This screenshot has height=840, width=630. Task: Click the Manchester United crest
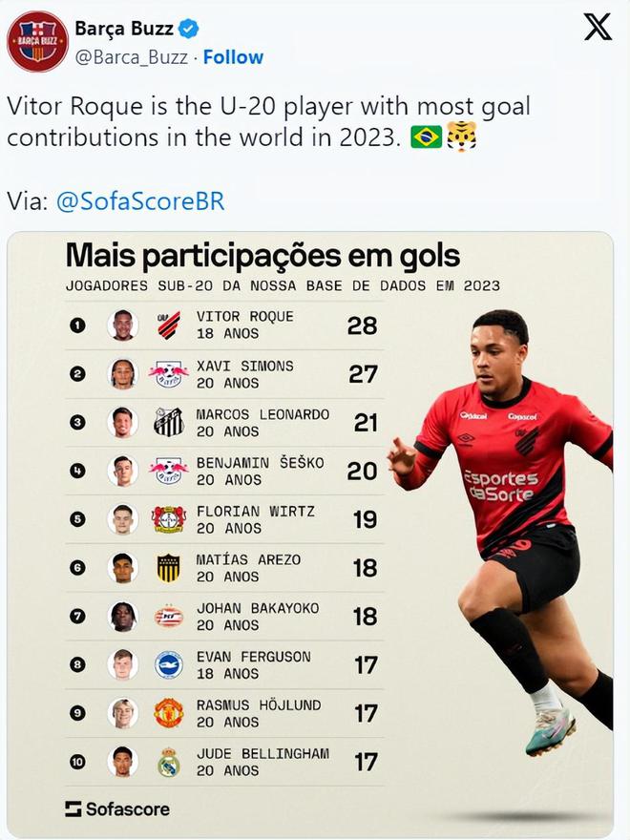(169, 713)
